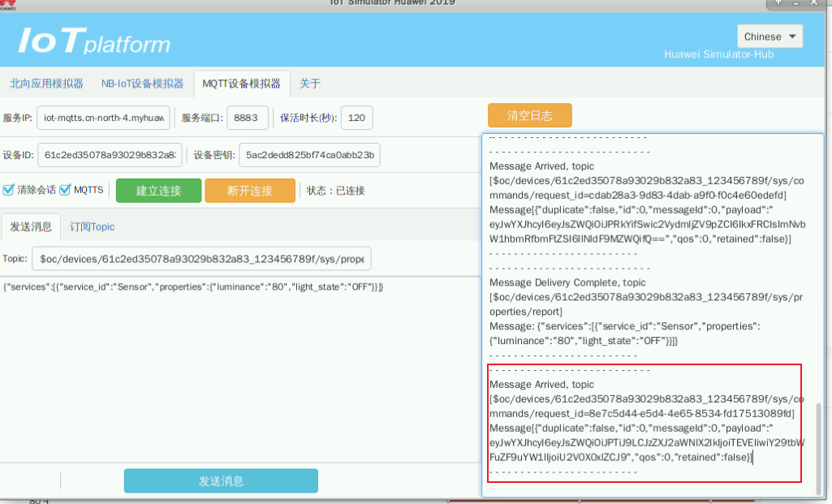Click the Topic input field

(x=201, y=259)
